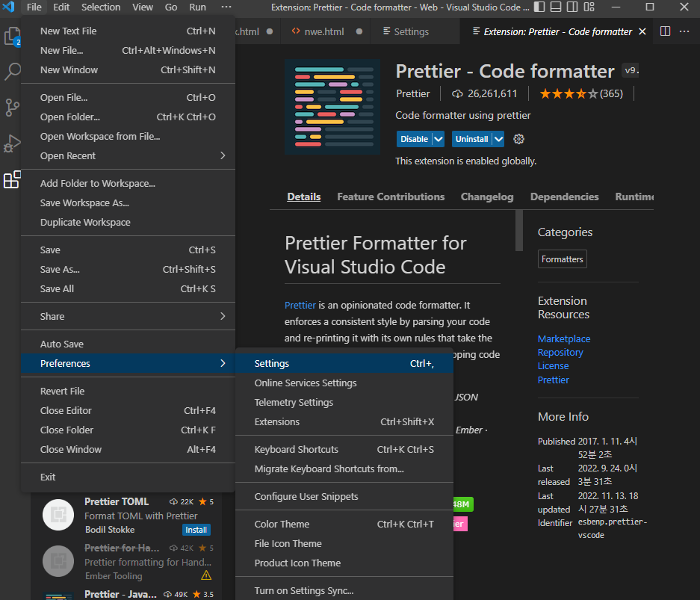Click the Prettier for Handlebars extension icon
Image resolution: width=700 pixels, height=600 pixels.
tap(58, 561)
